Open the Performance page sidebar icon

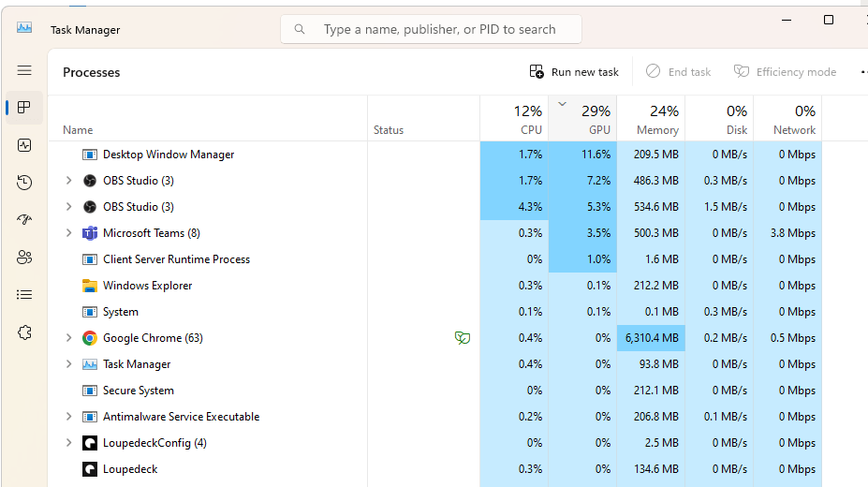click(24, 145)
